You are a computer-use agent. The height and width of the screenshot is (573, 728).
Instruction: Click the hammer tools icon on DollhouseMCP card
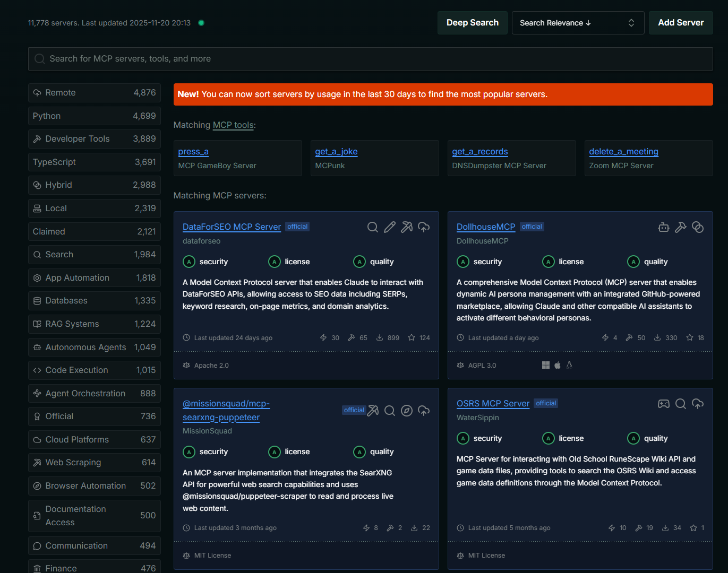[x=681, y=227]
